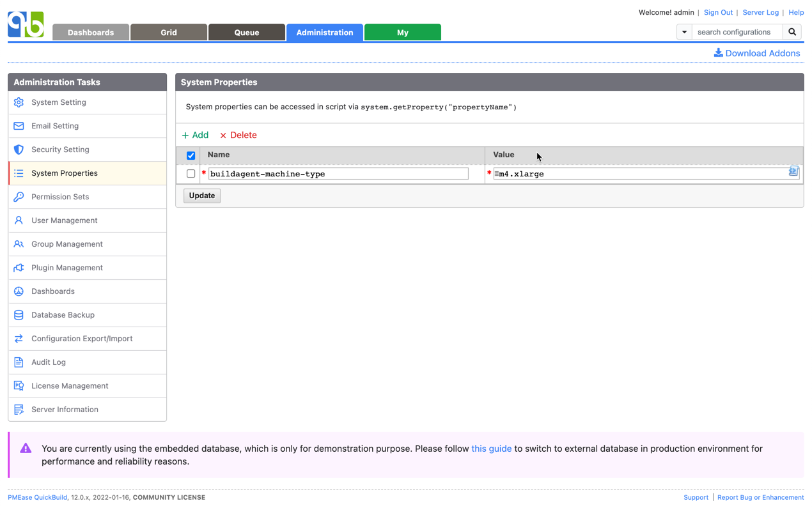Click the Email Setting envelope icon
Image resolution: width=812 pixels, height=517 pixels.
(x=19, y=126)
